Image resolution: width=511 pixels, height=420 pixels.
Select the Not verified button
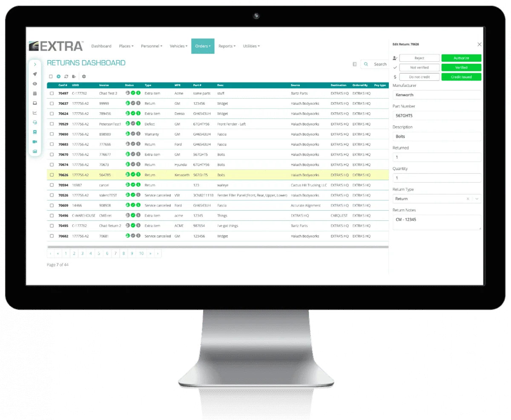(x=419, y=67)
